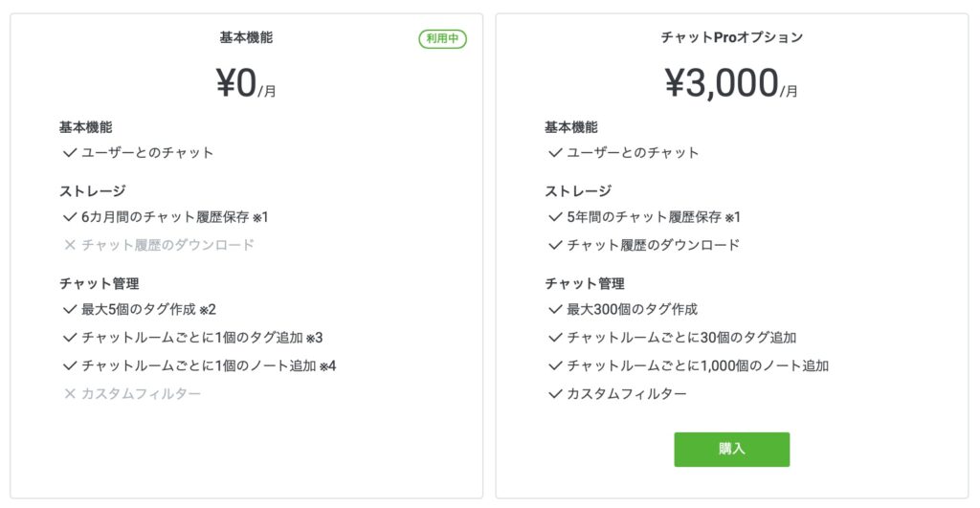Click the checkmark beside 5年間のチャット履歴保存
The width and height of the screenshot is (980, 508).
[555, 217]
